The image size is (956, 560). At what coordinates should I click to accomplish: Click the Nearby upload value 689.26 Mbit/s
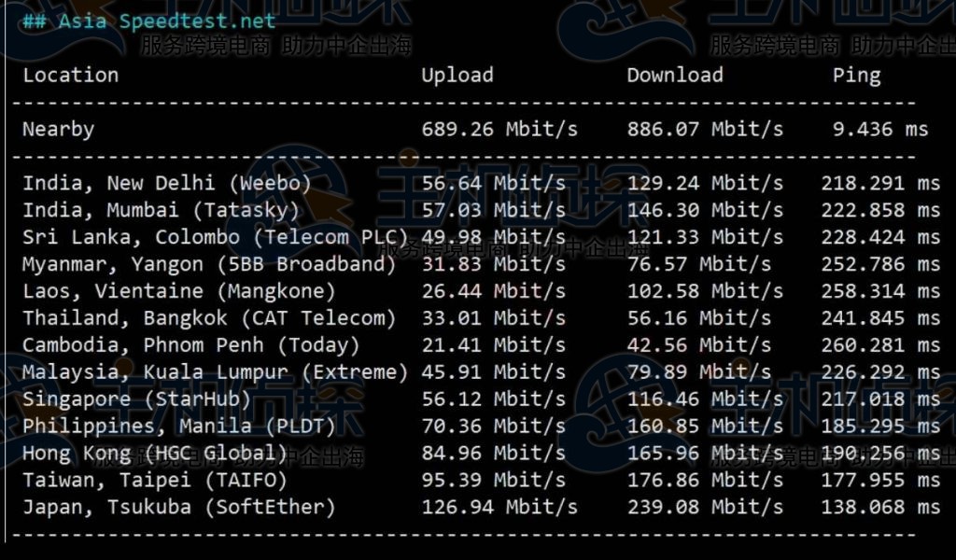tap(499, 130)
